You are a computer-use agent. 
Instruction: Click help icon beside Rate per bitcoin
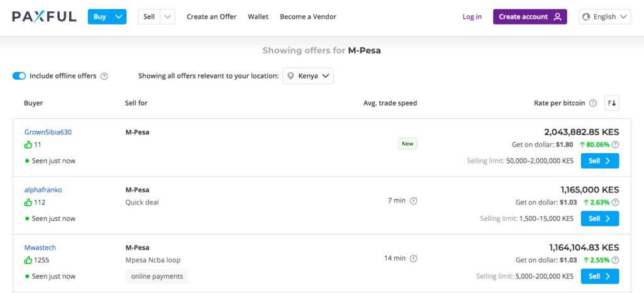pyautogui.click(x=592, y=103)
